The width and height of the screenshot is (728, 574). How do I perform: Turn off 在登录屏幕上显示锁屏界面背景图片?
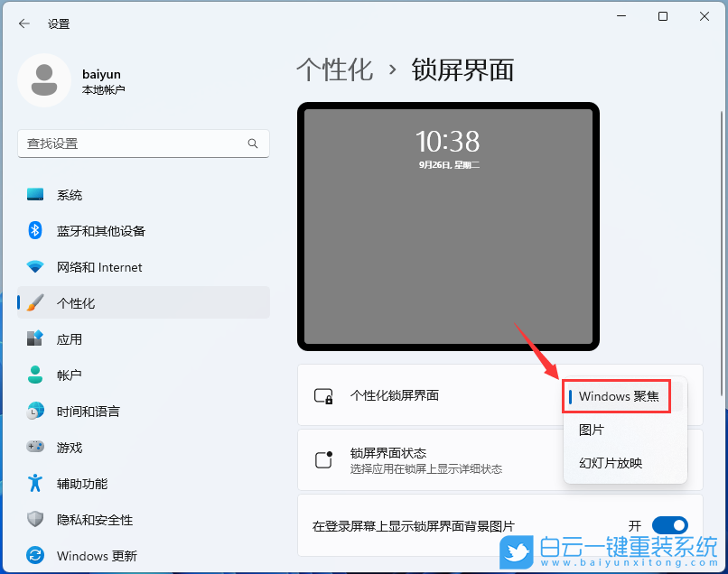669,524
